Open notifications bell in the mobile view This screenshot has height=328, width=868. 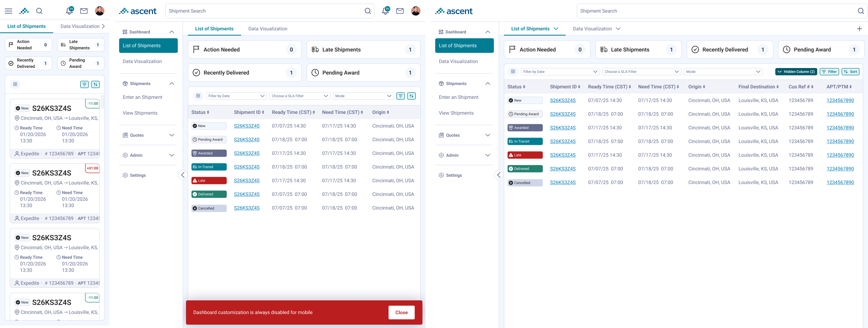tap(69, 11)
